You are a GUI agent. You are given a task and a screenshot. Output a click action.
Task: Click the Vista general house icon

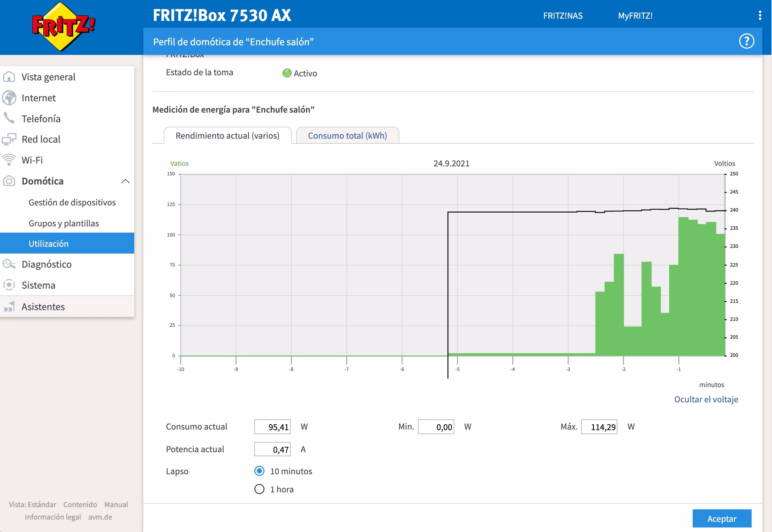click(x=9, y=77)
